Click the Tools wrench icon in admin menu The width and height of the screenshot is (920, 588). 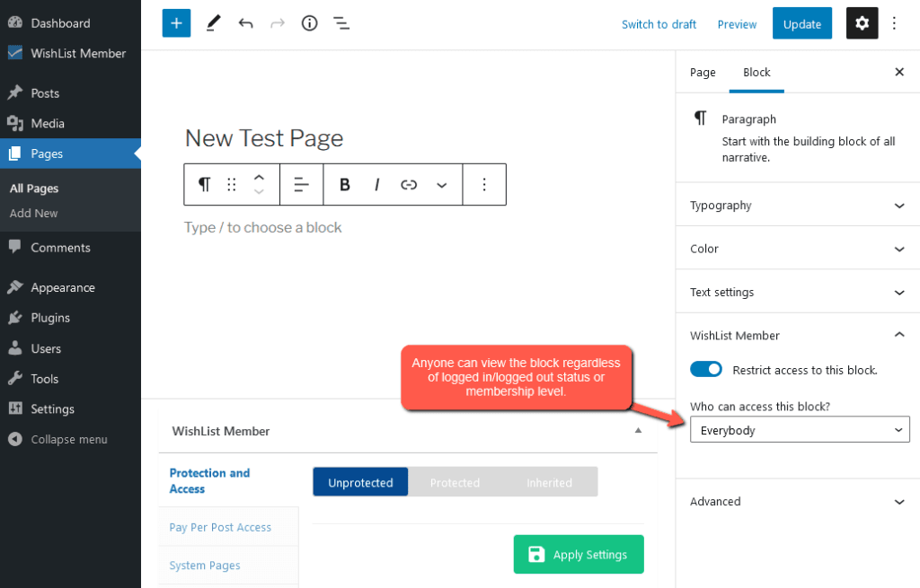point(15,378)
